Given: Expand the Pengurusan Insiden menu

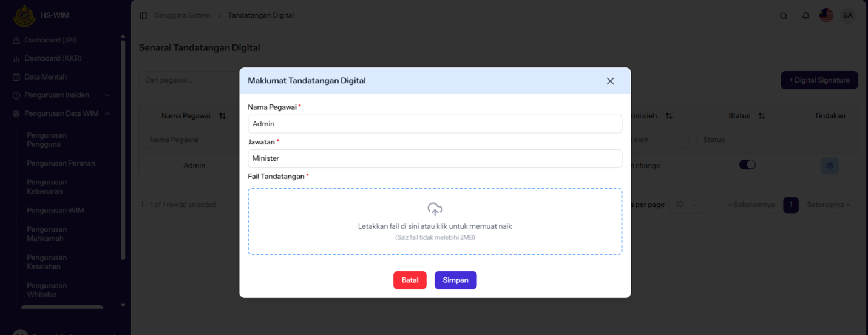Looking at the screenshot, I should (x=107, y=95).
